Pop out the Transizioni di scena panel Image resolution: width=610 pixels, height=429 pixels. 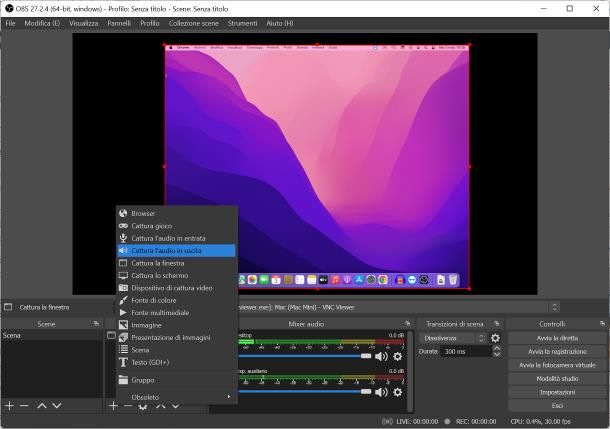pyautogui.click(x=497, y=324)
